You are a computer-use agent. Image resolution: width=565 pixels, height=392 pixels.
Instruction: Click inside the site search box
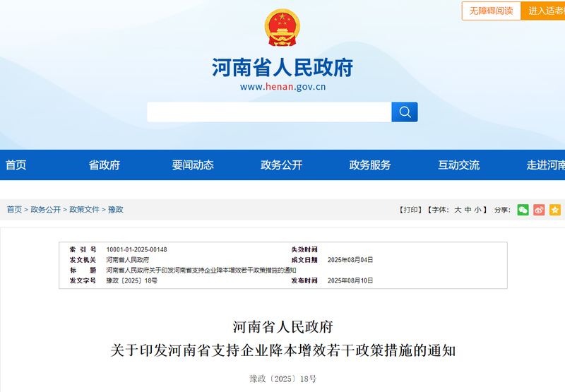[269, 112]
